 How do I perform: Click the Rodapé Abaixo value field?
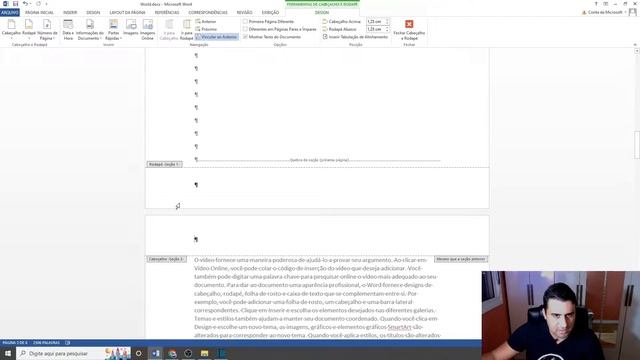pos(376,29)
